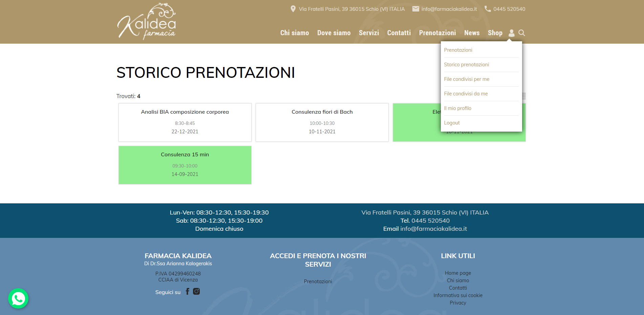The height and width of the screenshot is (315, 644).
Task: Select Storico prenotazioni from user menu
Action: 466,65
